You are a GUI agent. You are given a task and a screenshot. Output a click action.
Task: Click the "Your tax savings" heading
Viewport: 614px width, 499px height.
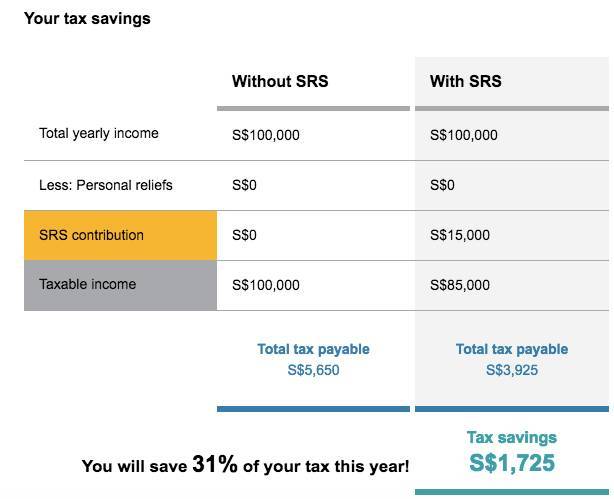[x=87, y=18]
